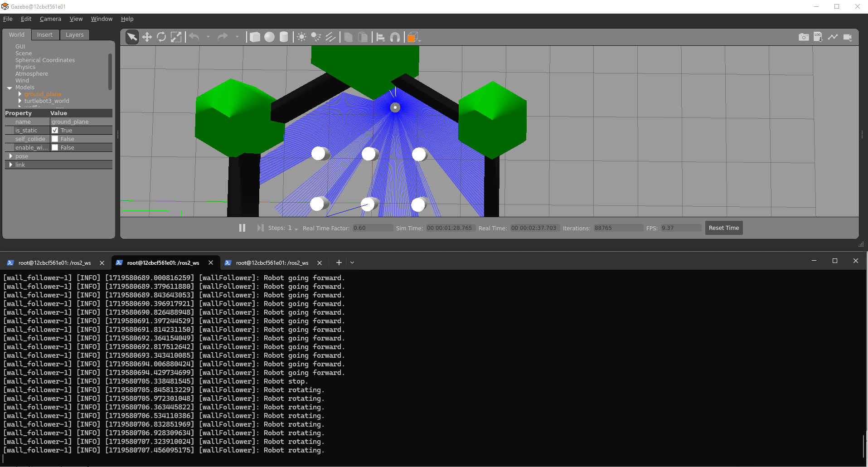Image resolution: width=868 pixels, height=467 pixels.
Task: Change view angle with orange cube icon
Action: pos(413,37)
